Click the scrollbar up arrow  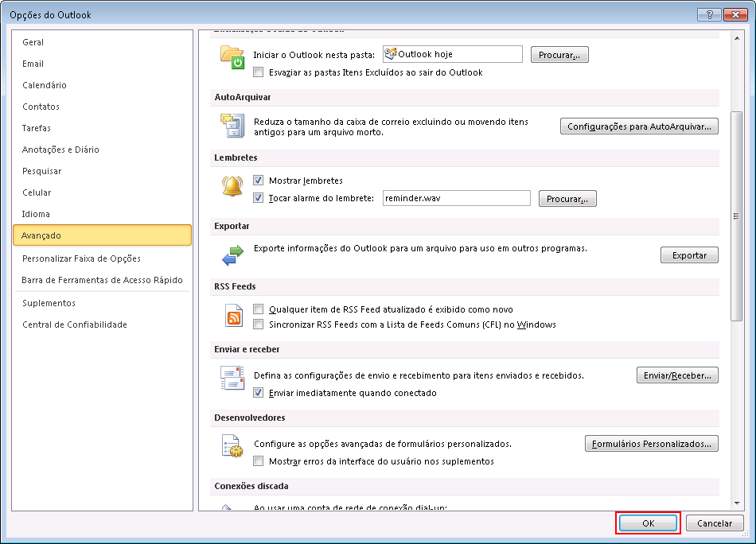(737, 38)
